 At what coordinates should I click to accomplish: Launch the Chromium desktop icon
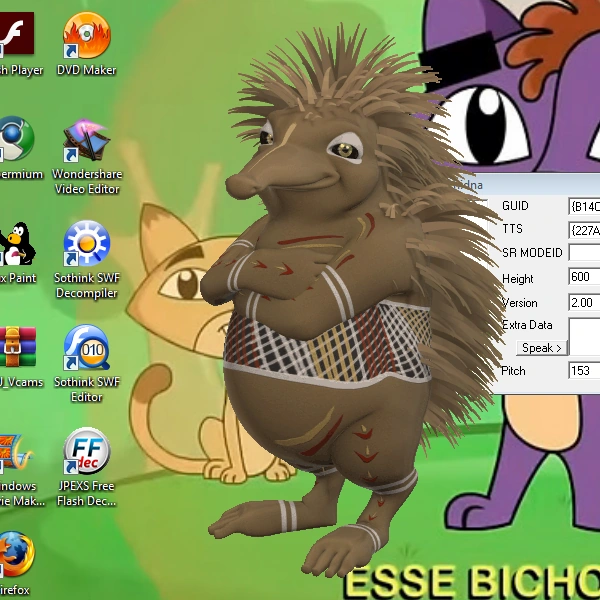click(x=16, y=139)
